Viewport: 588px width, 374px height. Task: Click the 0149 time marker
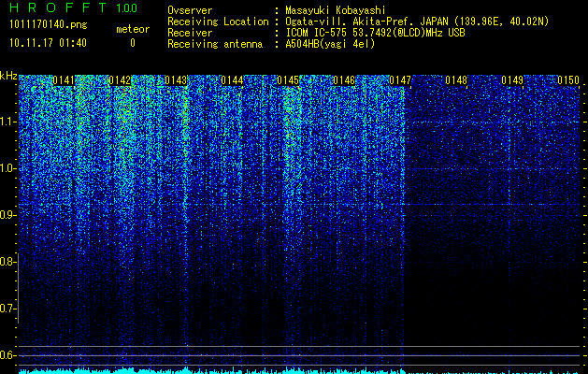point(512,80)
